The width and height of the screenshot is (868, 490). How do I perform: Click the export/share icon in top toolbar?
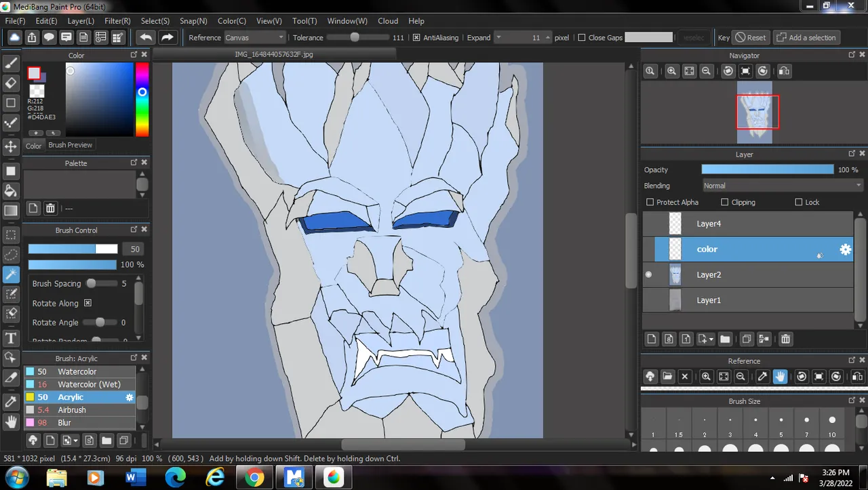(32, 37)
